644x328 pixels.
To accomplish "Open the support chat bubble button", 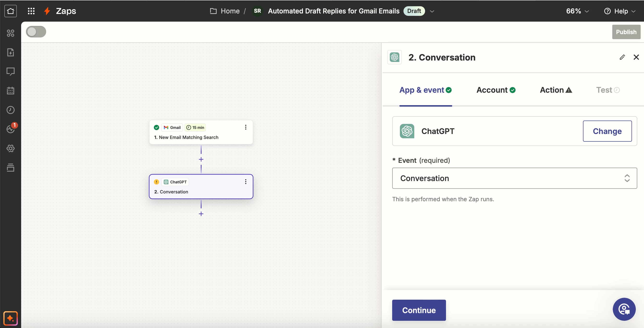I will click(624, 309).
